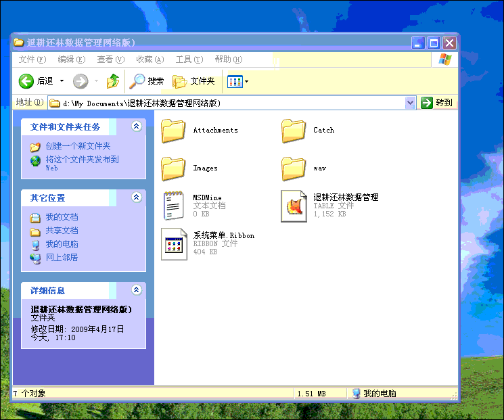Image resolution: width=504 pixels, height=420 pixels.
Task: Select the Catch folder icon
Action: click(293, 131)
